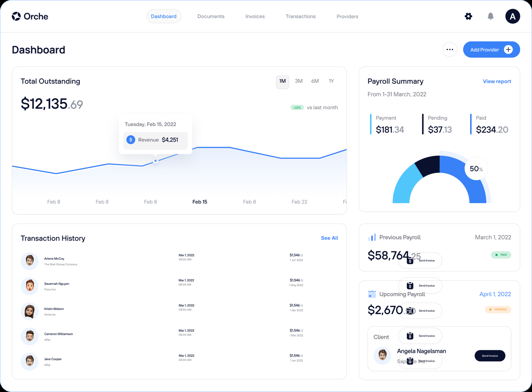This screenshot has height=392, width=532.
Task: Click the highlighted chart data point marker
Action: (155, 161)
